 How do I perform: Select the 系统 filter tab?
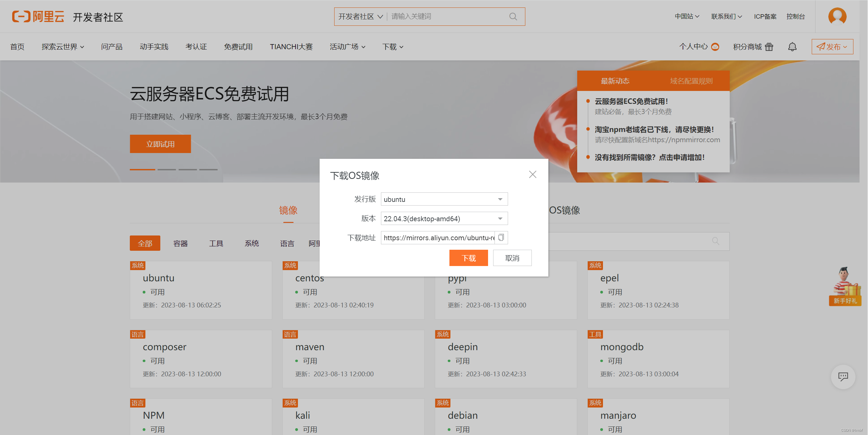coord(251,243)
